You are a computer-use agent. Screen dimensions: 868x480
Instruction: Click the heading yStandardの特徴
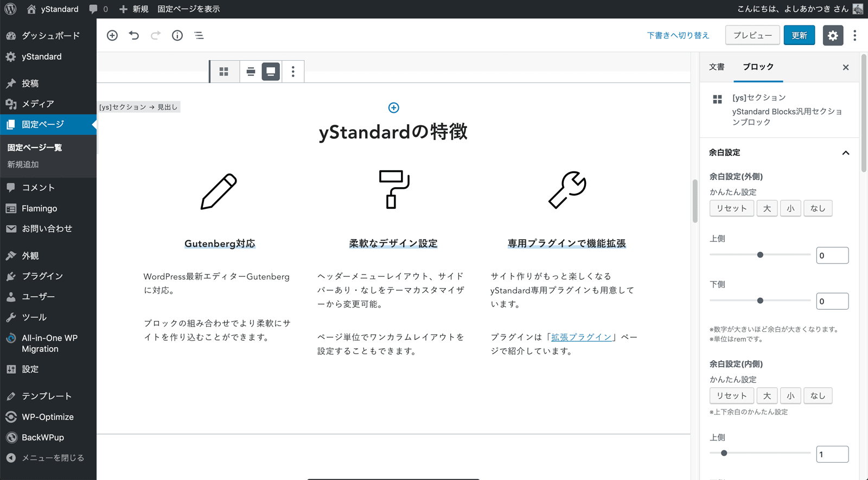pyautogui.click(x=393, y=132)
